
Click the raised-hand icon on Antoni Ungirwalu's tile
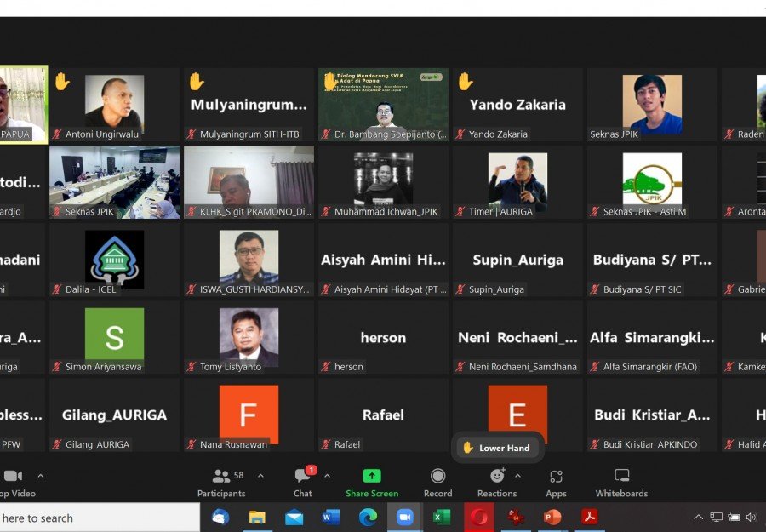coord(62,82)
